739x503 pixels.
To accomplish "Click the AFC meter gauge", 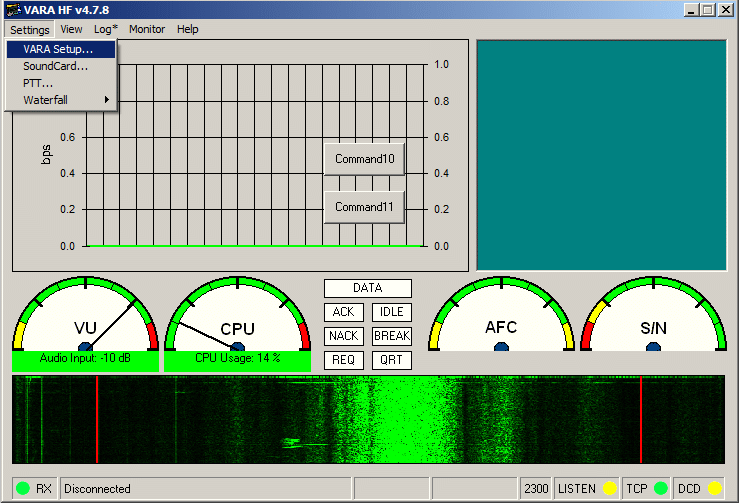I will tap(501, 315).
